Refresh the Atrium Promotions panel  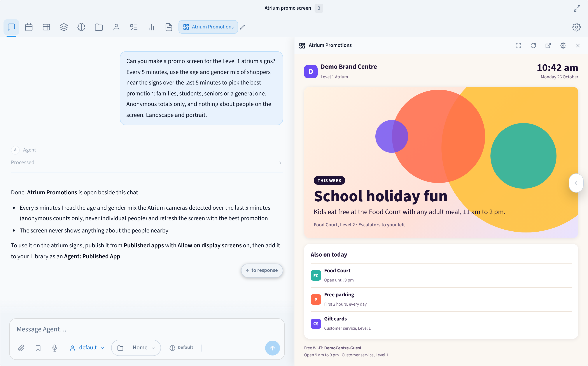(x=533, y=46)
